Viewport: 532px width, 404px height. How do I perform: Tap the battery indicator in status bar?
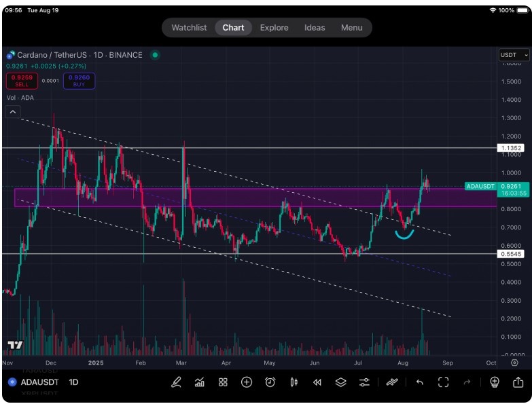click(522, 10)
